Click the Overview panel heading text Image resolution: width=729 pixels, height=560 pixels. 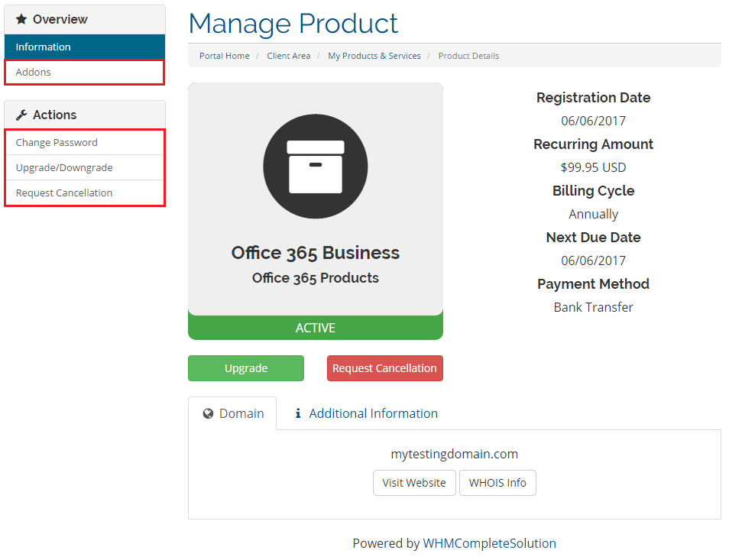pos(60,20)
